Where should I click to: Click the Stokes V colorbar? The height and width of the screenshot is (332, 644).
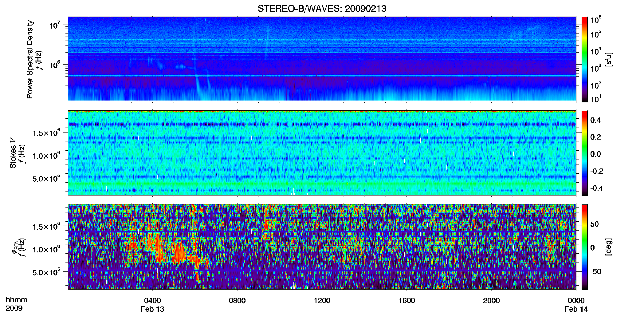[585, 153]
